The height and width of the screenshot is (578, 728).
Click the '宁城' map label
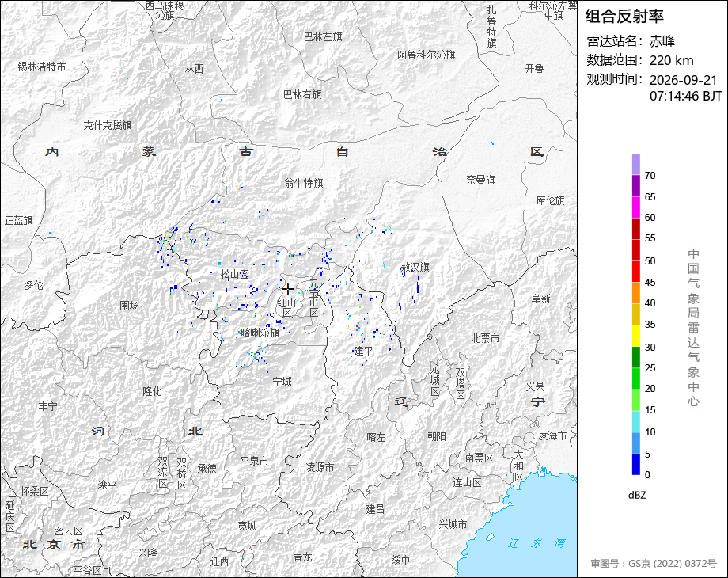pos(282,382)
